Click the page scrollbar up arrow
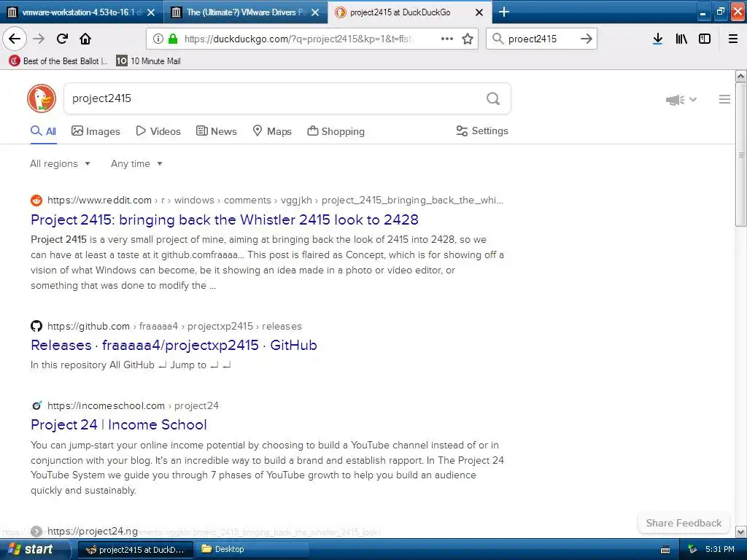This screenshot has width=747, height=560. coord(741,76)
